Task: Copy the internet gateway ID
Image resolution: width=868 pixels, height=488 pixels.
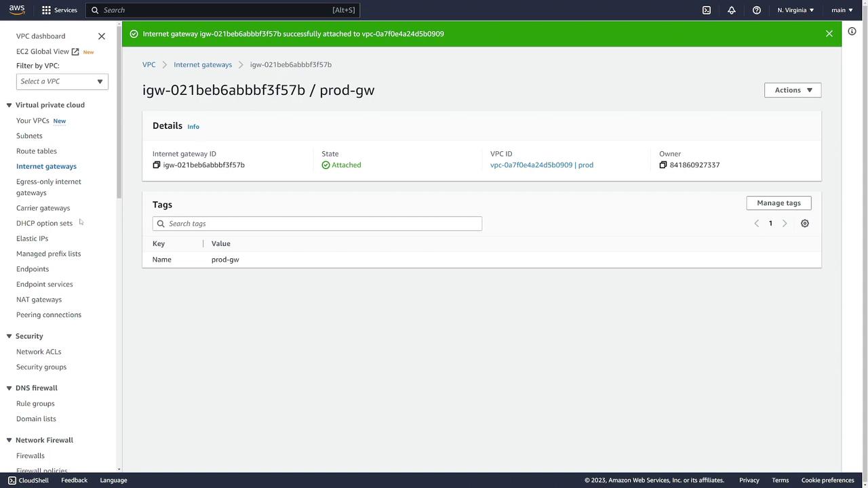Action: [x=157, y=165]
